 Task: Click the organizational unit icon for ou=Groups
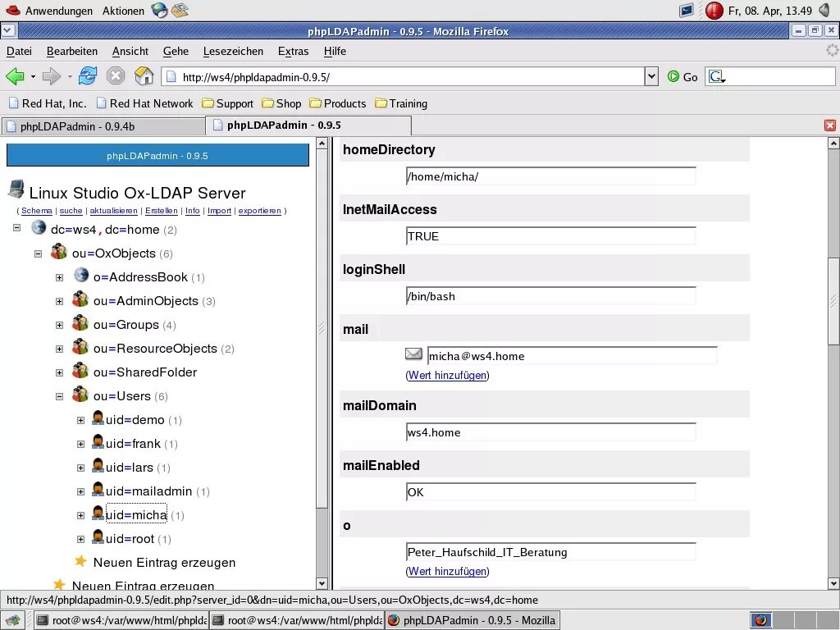(x=80, y=323)
